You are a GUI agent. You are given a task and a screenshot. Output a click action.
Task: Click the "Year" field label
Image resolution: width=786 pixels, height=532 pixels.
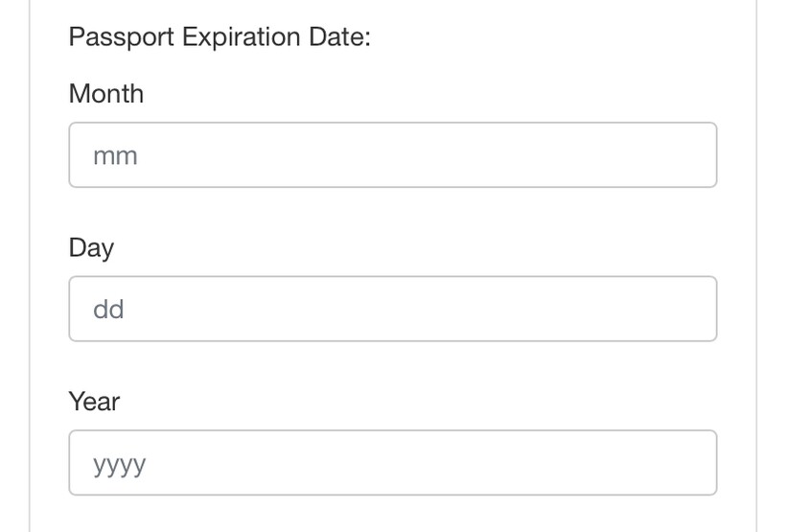point(94,402)
